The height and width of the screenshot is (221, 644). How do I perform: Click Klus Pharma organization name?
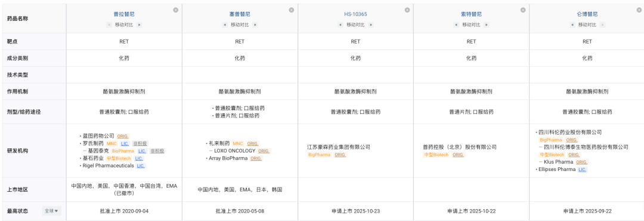(x=558, y=162)
